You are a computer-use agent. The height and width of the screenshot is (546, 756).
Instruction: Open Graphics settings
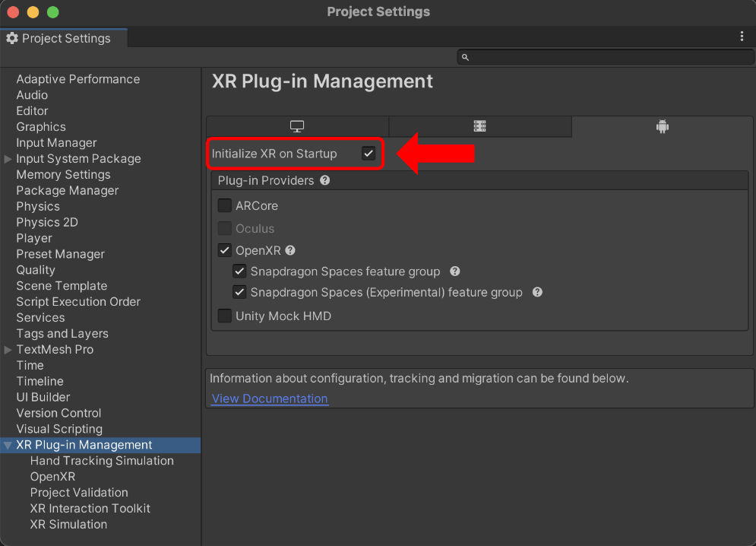[41, 127]
